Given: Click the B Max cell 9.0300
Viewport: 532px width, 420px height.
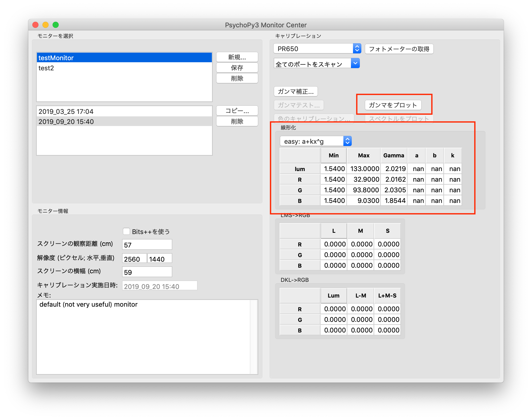Looking at the screenshot, I should (364, 201).
